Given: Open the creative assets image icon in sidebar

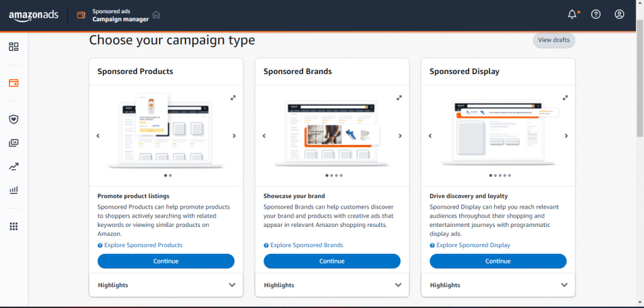Looking at the screenshot, I should click(14, 143).
